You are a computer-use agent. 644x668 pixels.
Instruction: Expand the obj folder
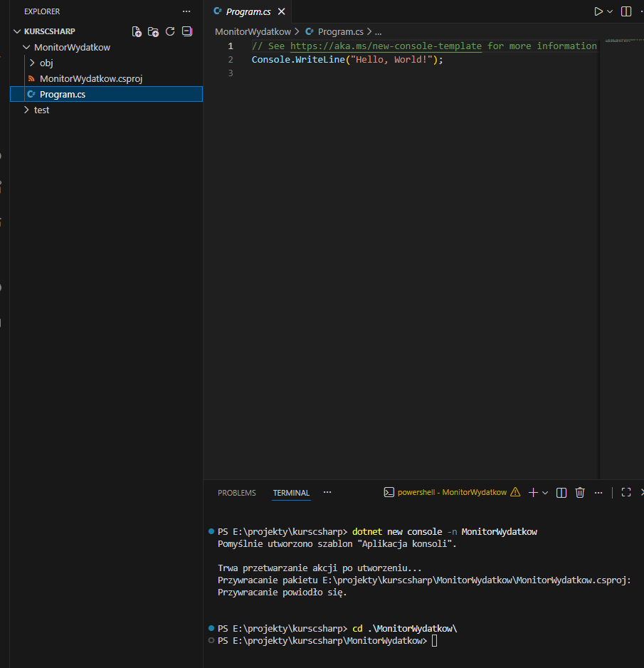click(x=46, y=63)
